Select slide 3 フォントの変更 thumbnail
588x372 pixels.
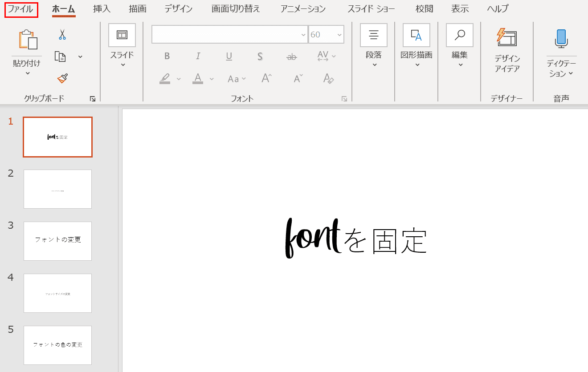click(57, 241)
